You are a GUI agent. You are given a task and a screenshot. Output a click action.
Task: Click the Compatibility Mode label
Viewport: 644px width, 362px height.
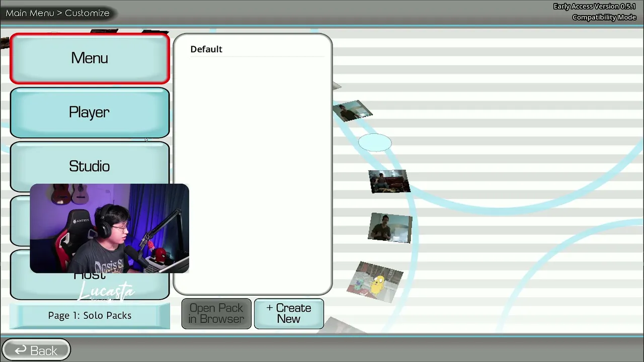pos(604,17)
